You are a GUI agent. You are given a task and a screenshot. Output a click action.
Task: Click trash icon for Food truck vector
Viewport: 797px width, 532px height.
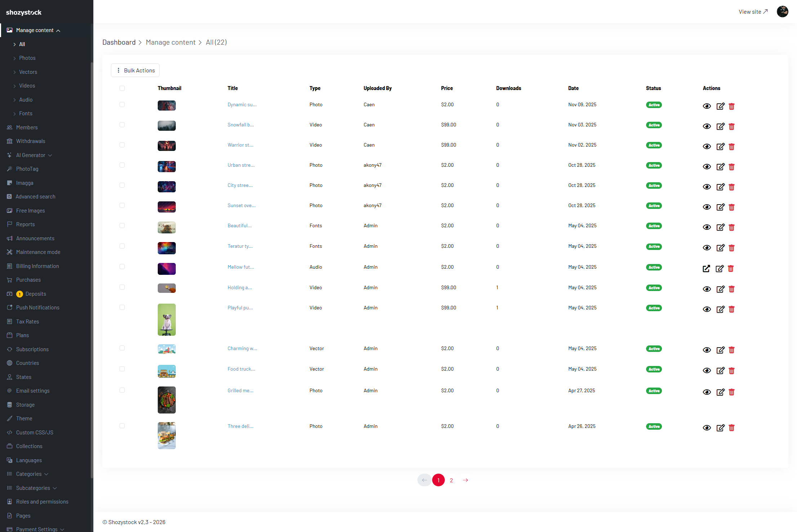click(731, 371)
